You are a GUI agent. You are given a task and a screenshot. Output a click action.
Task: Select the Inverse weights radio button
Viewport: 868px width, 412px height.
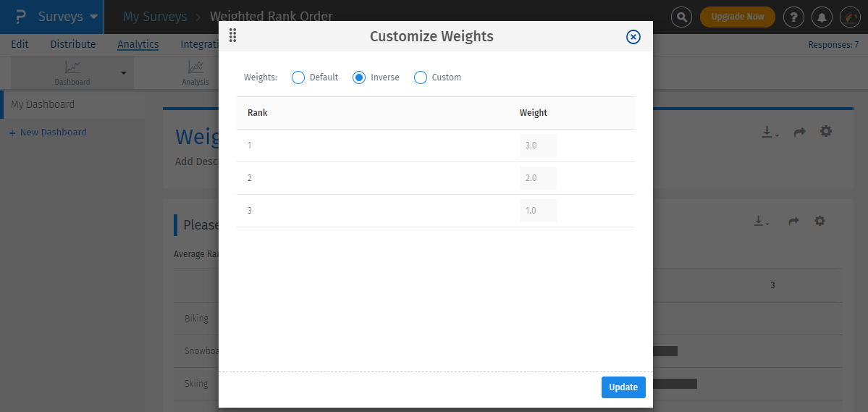coord(359,77)
